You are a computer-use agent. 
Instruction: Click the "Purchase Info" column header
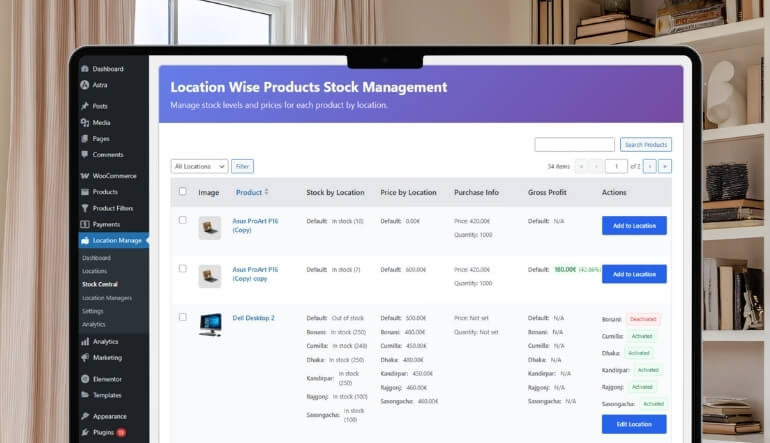(x=476, y=193)
